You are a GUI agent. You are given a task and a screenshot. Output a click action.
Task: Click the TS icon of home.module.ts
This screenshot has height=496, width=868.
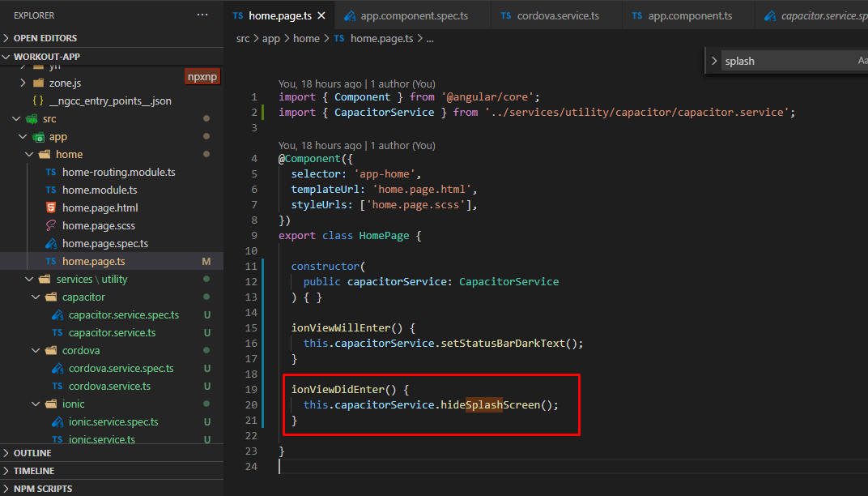tap(51, 190)
